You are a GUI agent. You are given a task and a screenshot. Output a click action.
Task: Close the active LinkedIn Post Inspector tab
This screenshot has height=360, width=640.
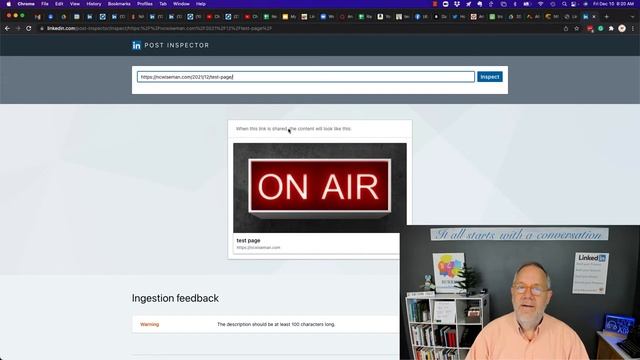click(x=594, y=17)
